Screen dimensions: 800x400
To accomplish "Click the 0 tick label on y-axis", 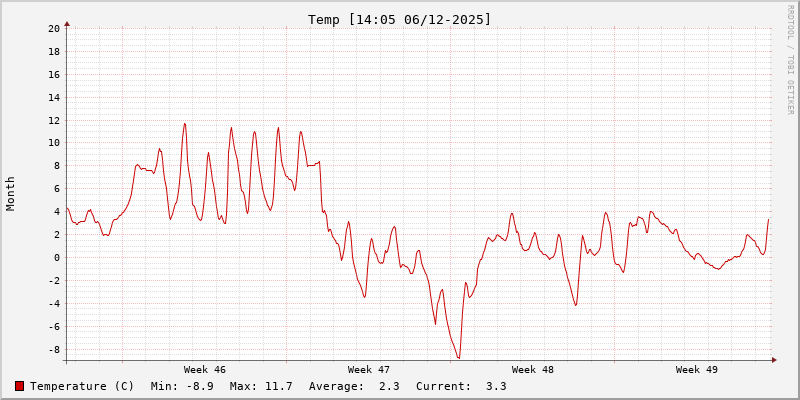I will (x=57, y=257).
